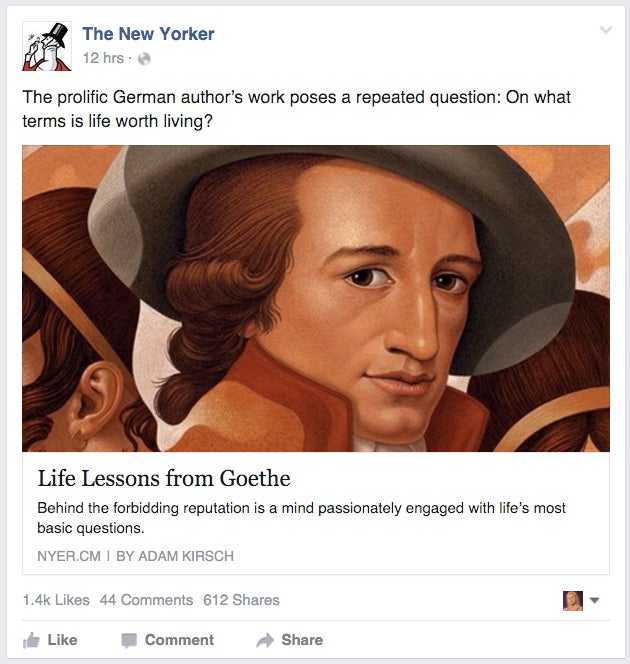Screen dimensions: 630x664
Task: Click the thumbs-up Like icon
Action: (x=31, y=640)
